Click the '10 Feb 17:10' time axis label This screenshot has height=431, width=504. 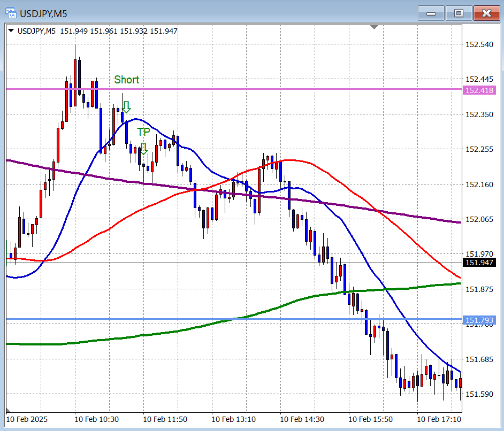[x=439, y=419]
